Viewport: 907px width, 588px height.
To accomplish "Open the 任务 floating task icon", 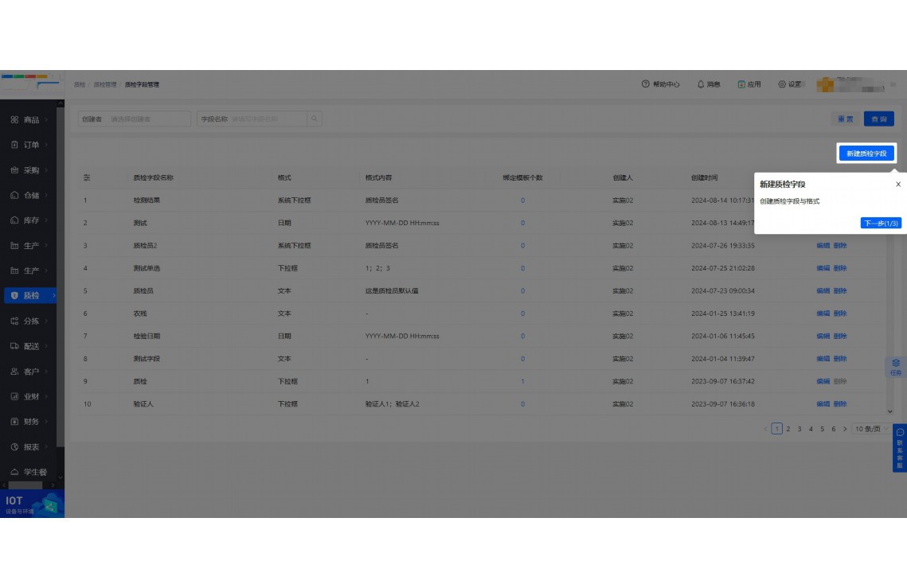I will coord(896,366).
